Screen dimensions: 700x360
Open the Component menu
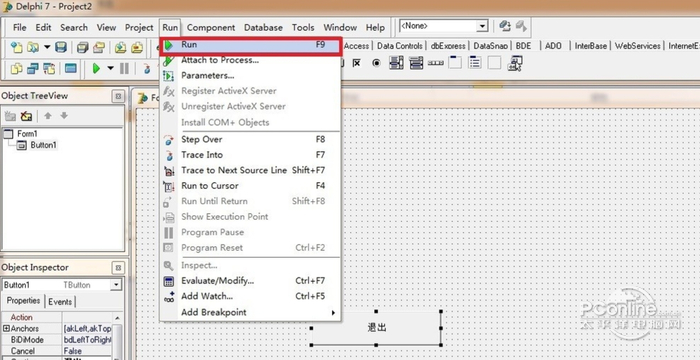tap(211, 27)
